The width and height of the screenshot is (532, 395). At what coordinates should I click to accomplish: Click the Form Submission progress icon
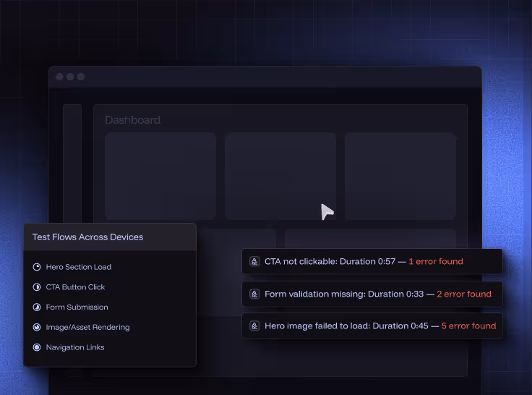click(37, 307)
